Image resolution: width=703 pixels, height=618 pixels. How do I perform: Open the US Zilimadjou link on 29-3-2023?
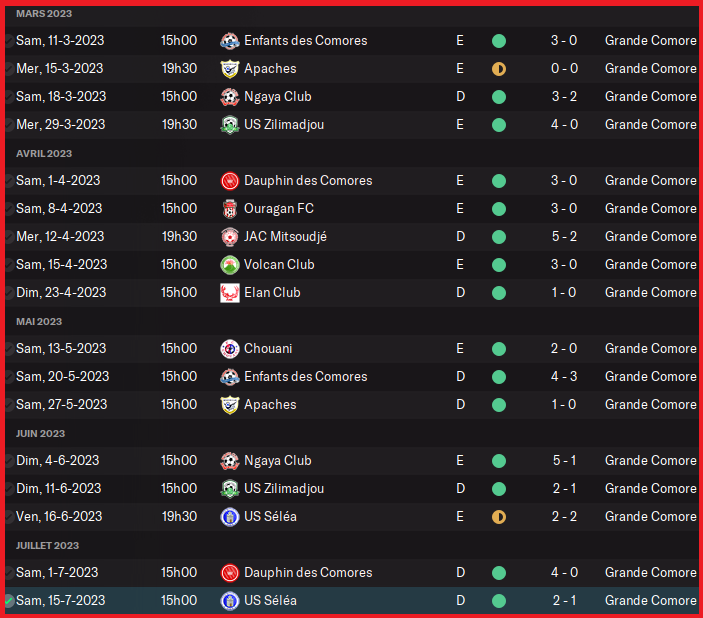[284, 125]
